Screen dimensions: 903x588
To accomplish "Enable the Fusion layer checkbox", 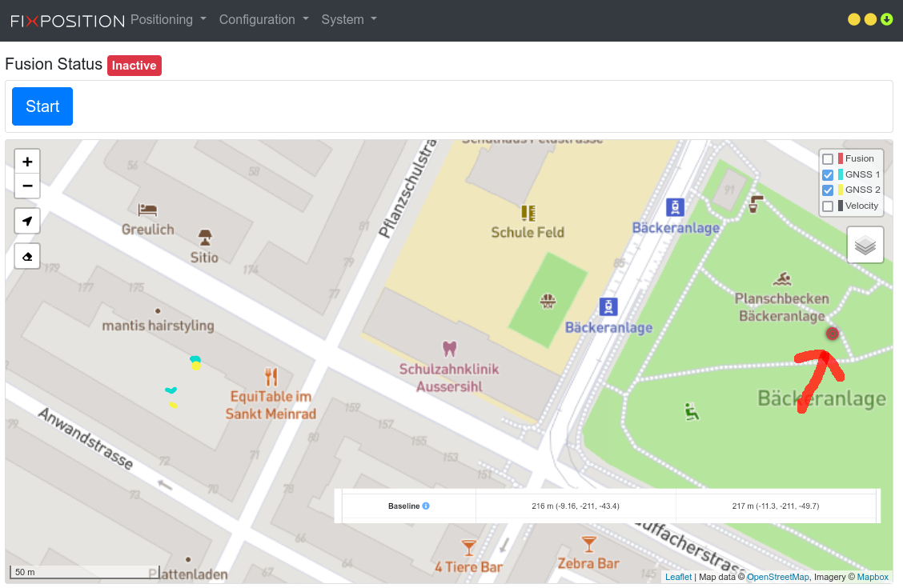I will [x=828, y=159].
